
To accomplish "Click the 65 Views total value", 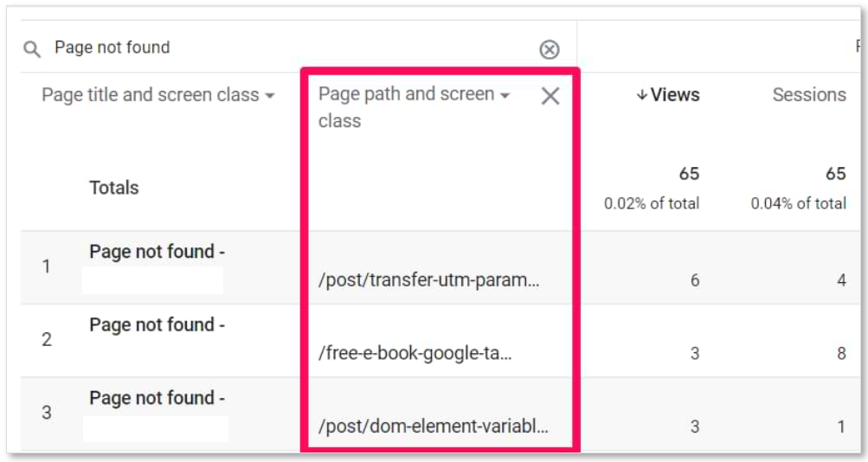I will 689,174.
